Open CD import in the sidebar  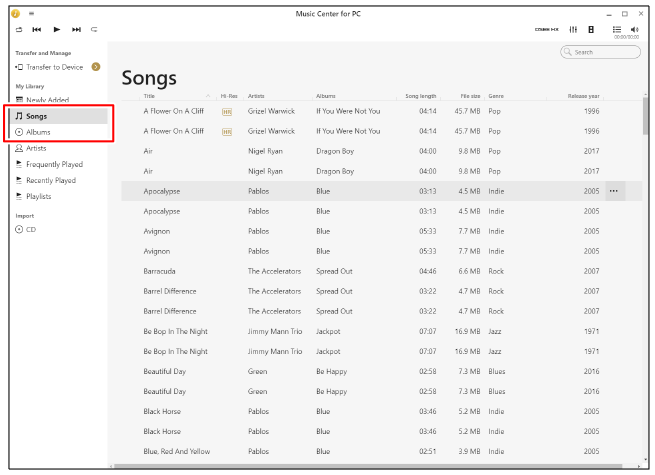31,229
